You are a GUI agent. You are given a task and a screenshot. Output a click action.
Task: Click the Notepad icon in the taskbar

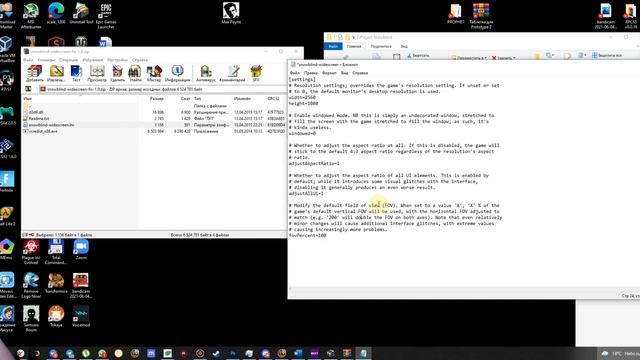click(x=363, y=353)
